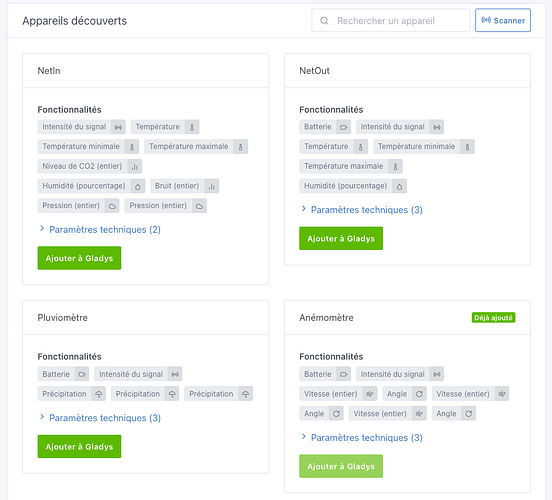Expand Anémomètre Paramètres techniques (3)

tap(362, 438)
